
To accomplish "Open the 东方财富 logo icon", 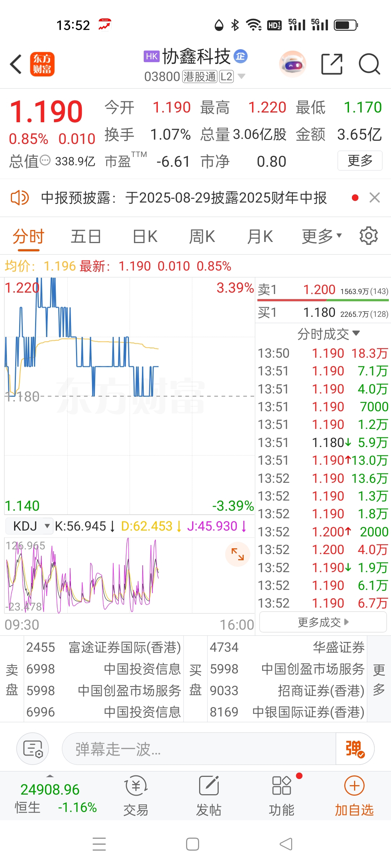I will coord(42,64).
